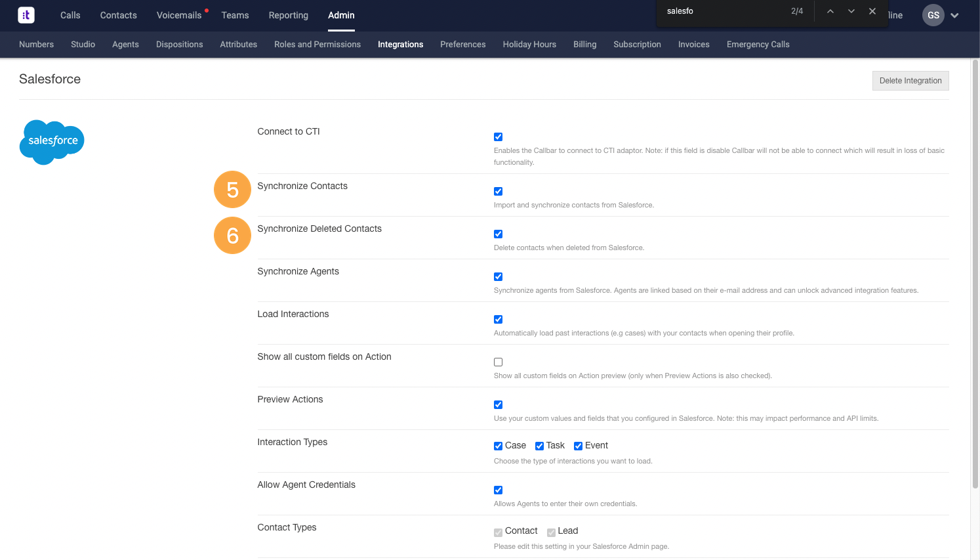980x560 pixels.
Task: Expand the user account dropdown chevron
Action: pos(955,16)
